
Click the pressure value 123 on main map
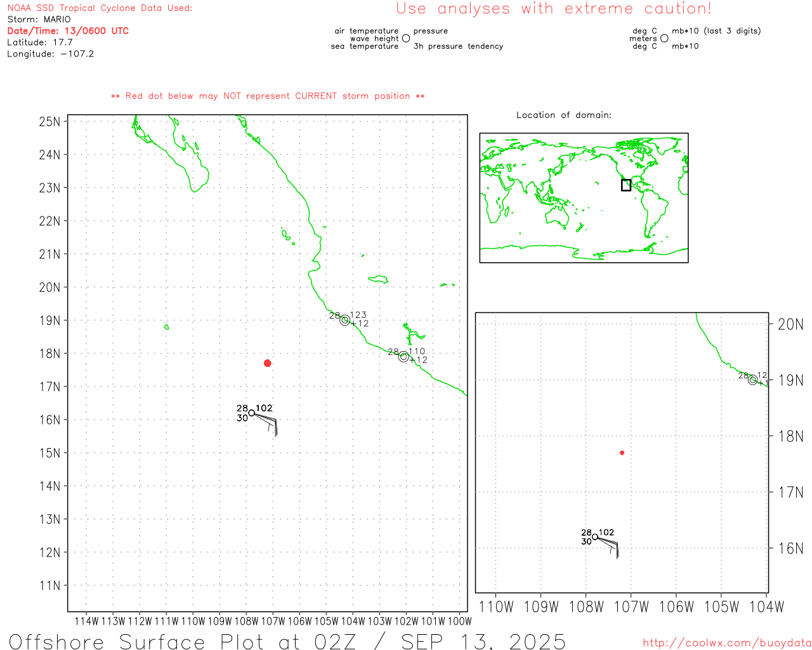[358, 315]
